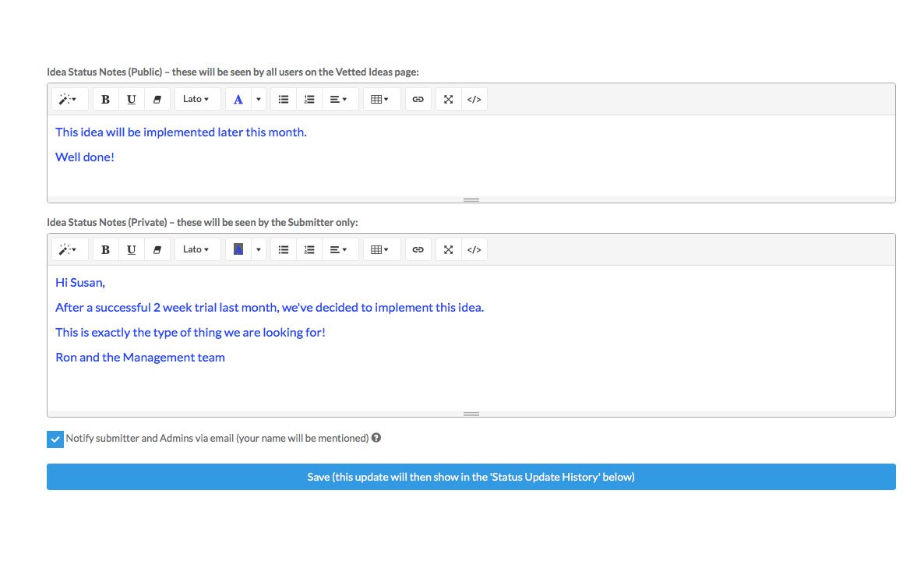Toggle Bold in Private notes toolbar
Viewport: 924px width, 575px height.
(x=105, y=249)
